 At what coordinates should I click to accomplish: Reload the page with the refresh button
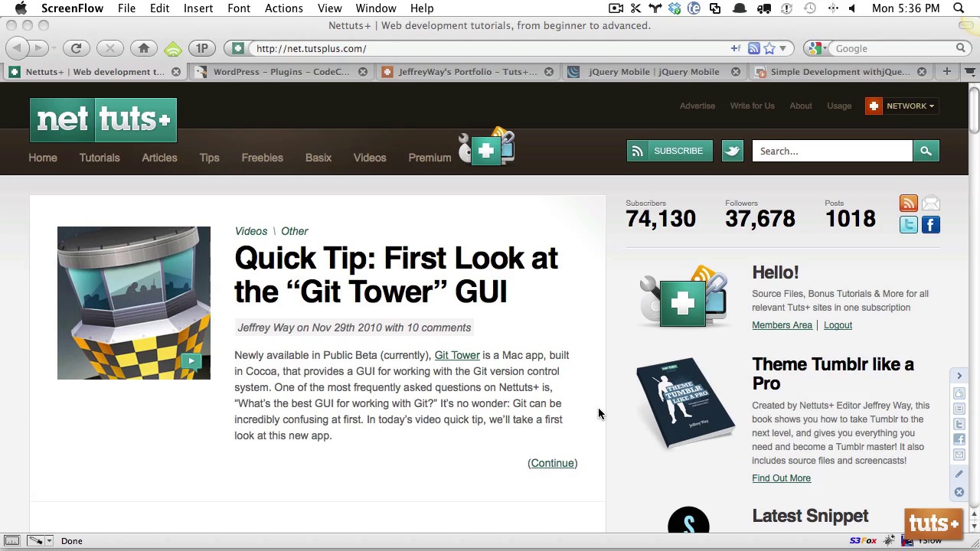click(x=76, y=48)
